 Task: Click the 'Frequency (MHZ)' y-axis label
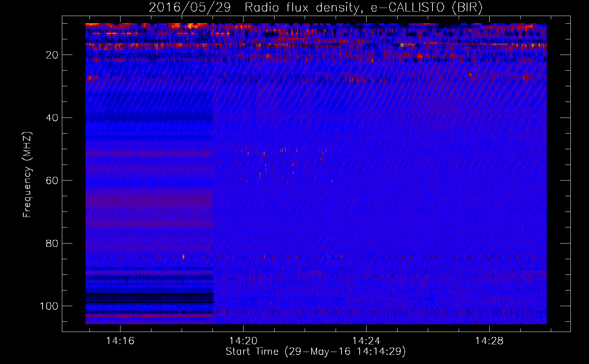pos(28,175)
